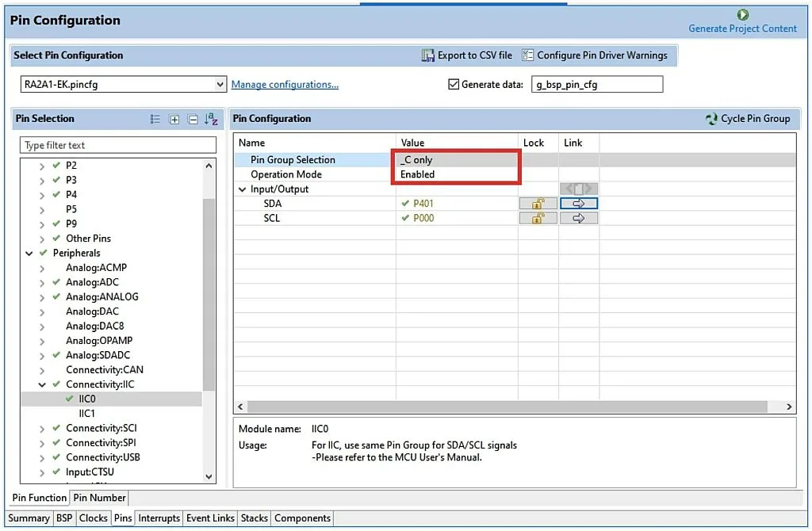Click the Type filter text field
The image size is (812, 531).
(x=117, y=146)
